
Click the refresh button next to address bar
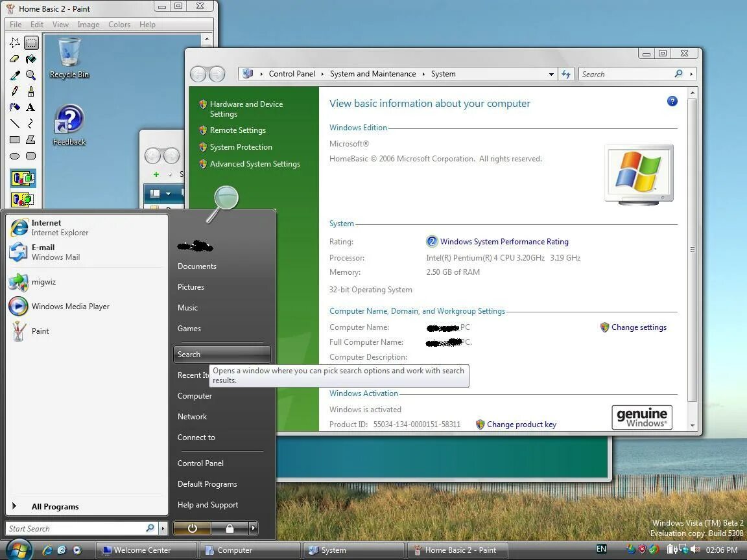pos(566,74)
